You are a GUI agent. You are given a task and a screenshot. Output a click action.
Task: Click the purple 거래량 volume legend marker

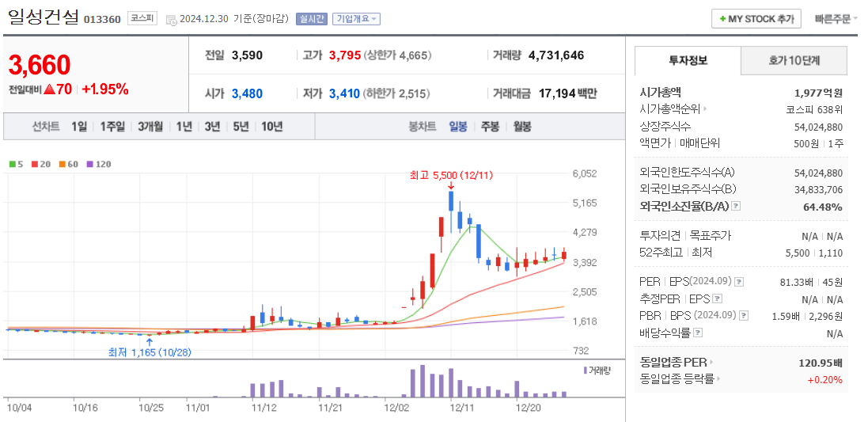585,370
